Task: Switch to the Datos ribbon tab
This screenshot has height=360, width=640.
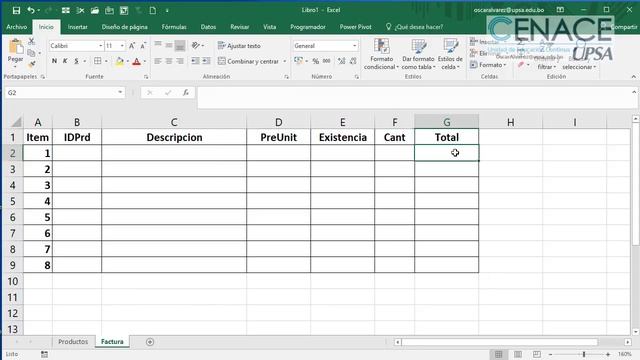Action: 208,27
